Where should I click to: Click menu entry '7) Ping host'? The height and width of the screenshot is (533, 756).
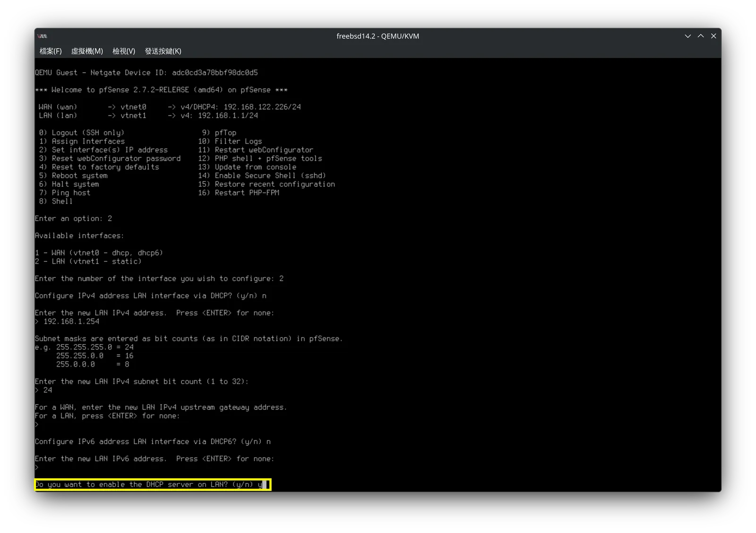click(65, 193)
